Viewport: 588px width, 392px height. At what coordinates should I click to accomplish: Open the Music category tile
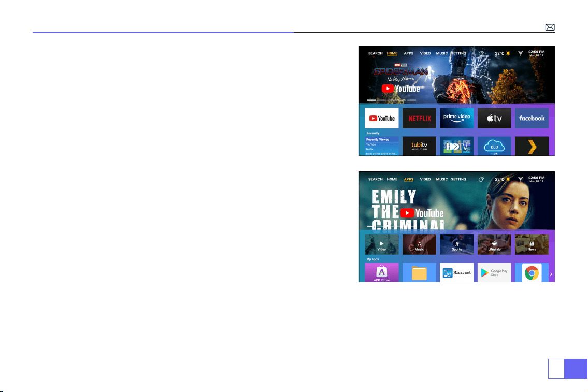click(x=419, y=244)
